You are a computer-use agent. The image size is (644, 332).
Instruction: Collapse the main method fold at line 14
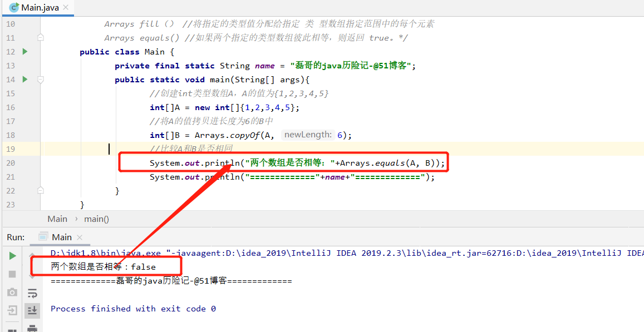pos(40,80)
